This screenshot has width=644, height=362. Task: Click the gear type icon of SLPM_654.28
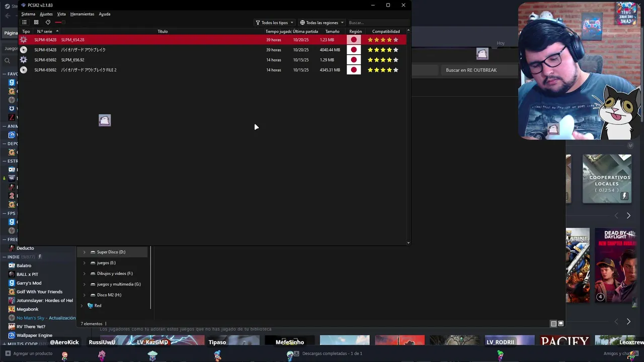click(x=24, y=40)
